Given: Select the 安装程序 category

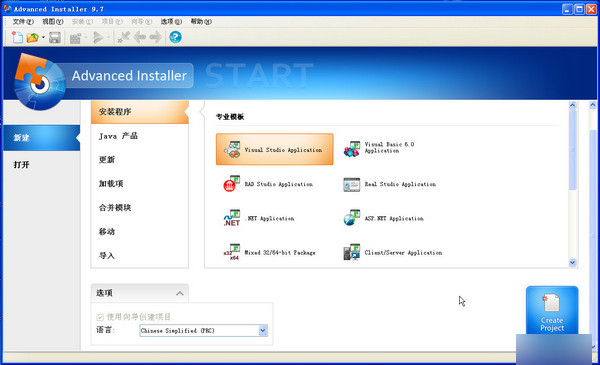Looking at the screenshot, I should pyautogui.click(x=140, y=112).
